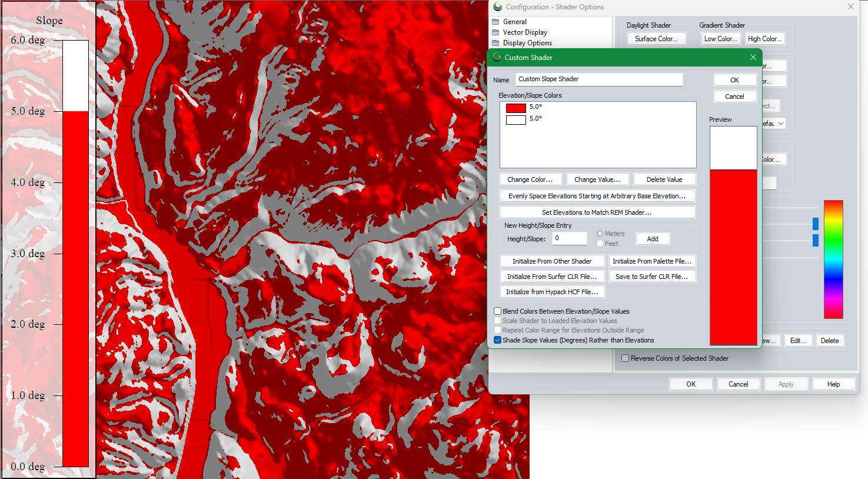
Task: Click Save to Surfer CLR File...
Action: 652,277
